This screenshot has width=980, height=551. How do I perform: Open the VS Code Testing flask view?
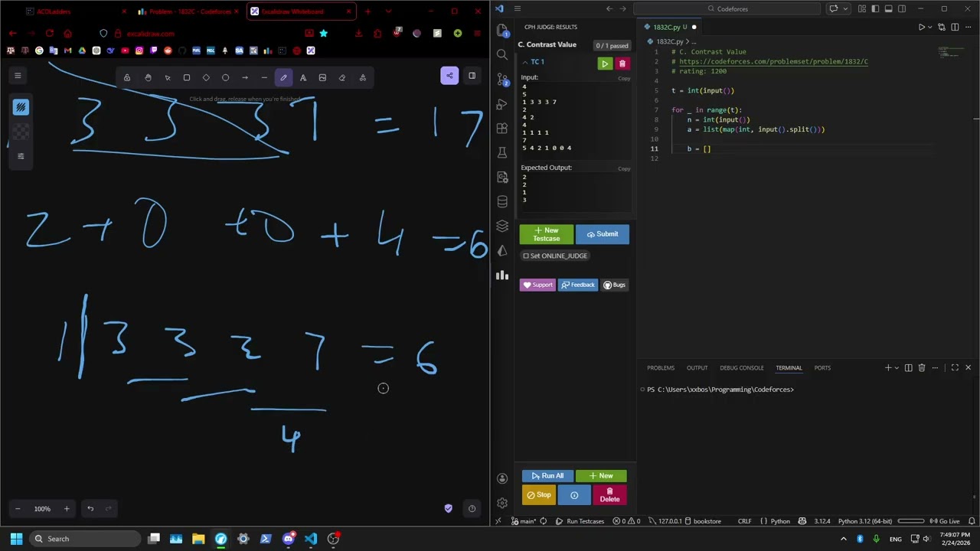pos(502,152)
